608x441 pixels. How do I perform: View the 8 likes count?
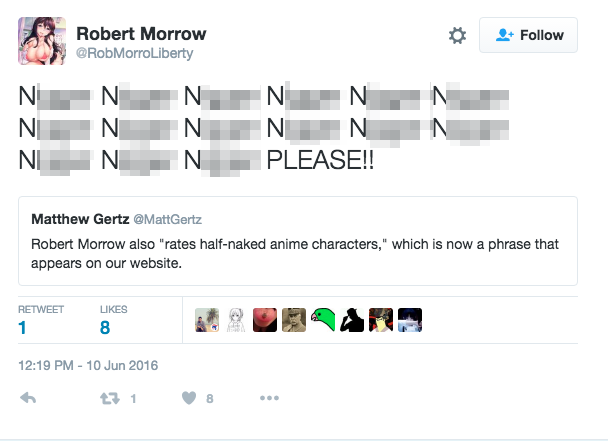click(105, 328)
